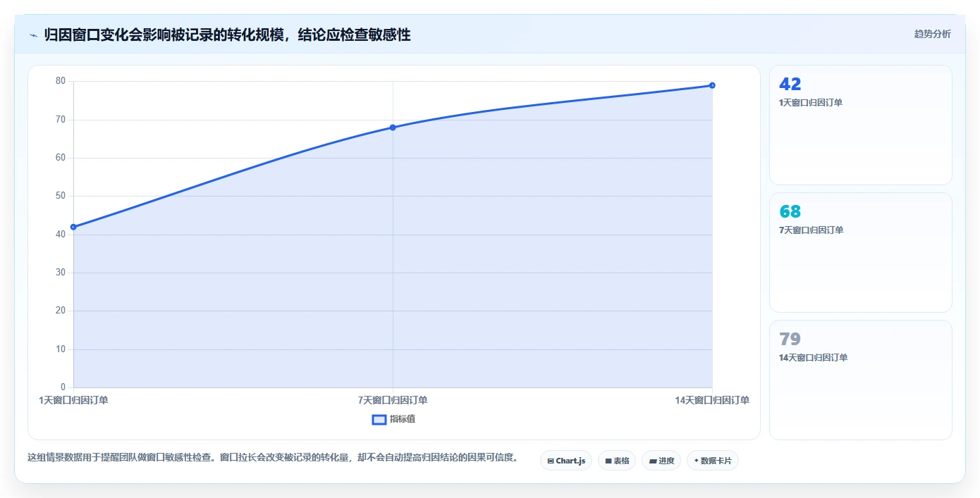This screenshot has width=980, height=498.
Task: Click the x-axis label 7天窗口归因订单
Action: click(x=393, y=400)
